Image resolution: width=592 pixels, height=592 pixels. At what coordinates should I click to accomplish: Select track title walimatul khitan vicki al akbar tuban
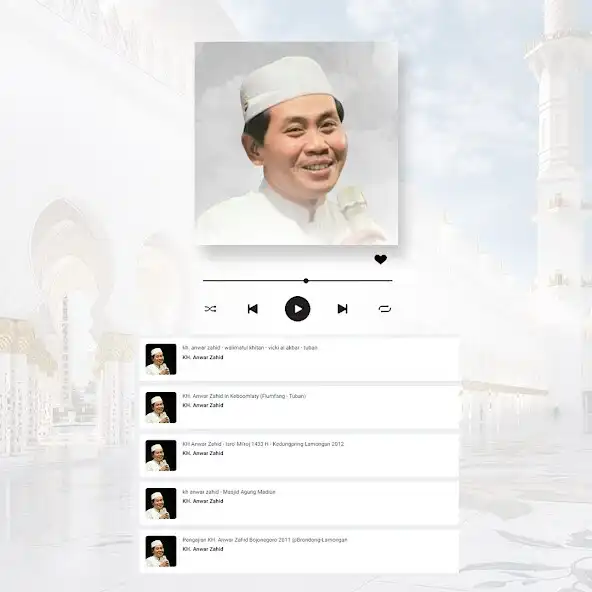pos(250,348)
